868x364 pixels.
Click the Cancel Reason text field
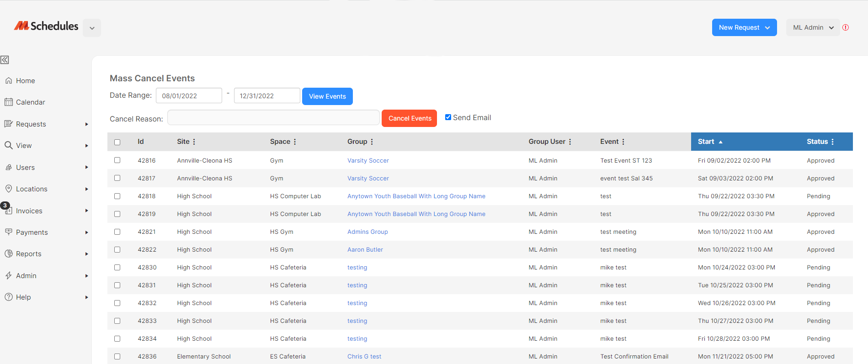click(x=273, y=117)
